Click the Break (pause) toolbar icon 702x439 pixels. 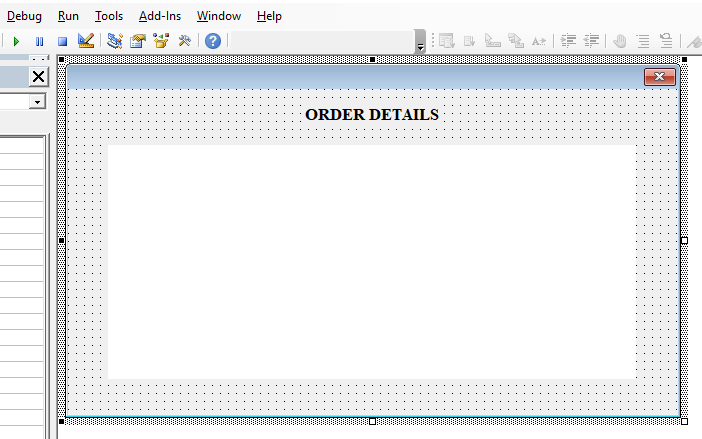click(x=39, y=42)
